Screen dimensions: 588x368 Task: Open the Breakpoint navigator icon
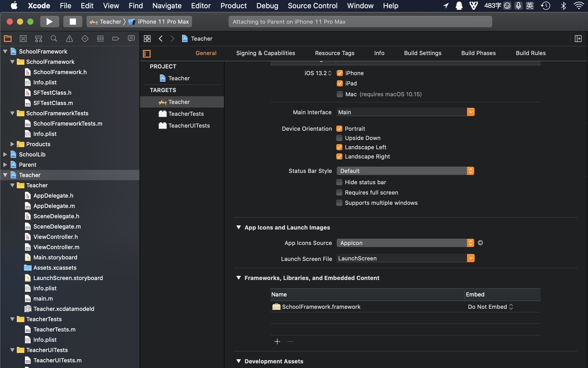click(x=116, y=39)
